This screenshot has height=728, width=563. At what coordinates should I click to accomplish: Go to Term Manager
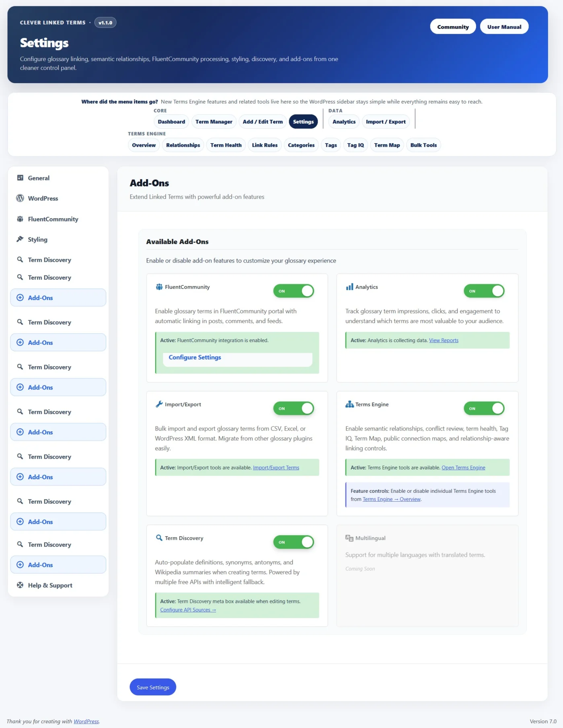pos(214,122)
